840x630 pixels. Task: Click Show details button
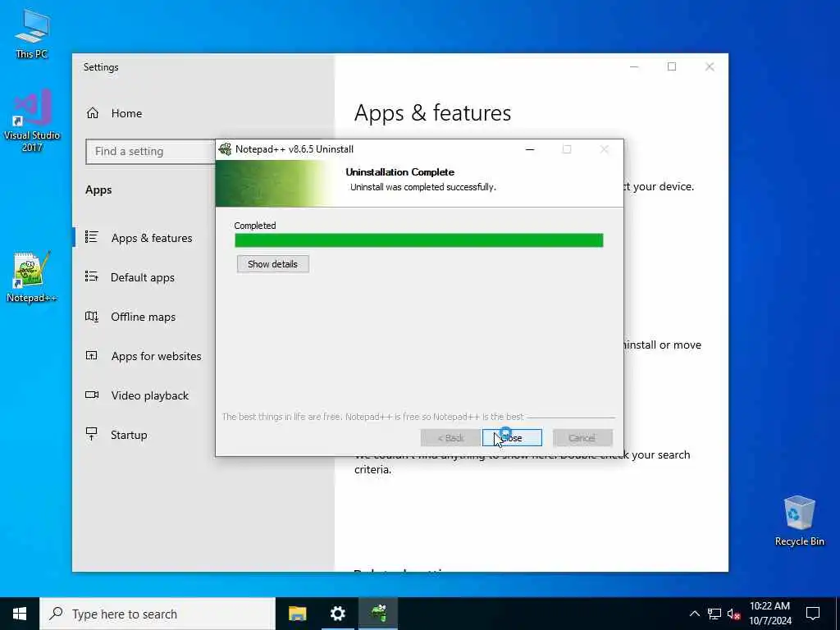point(272,263)
